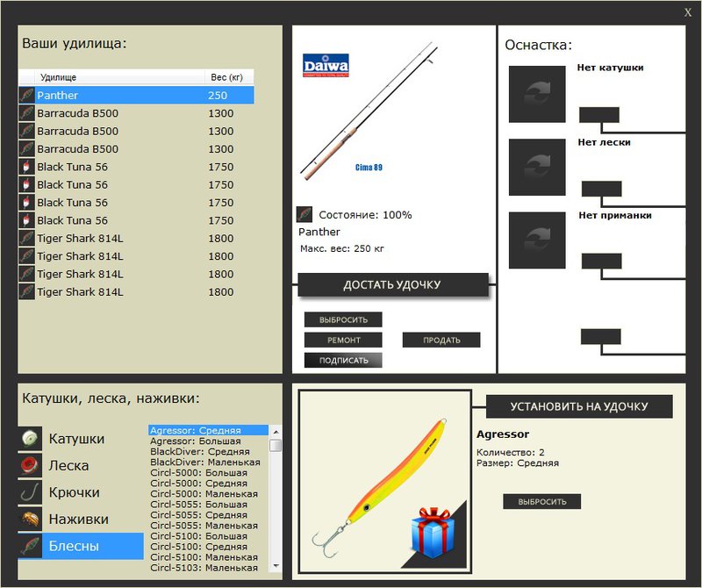Click the dark button under Нет приманки
The width and height of the screenshot is (702, 588).
601,261
